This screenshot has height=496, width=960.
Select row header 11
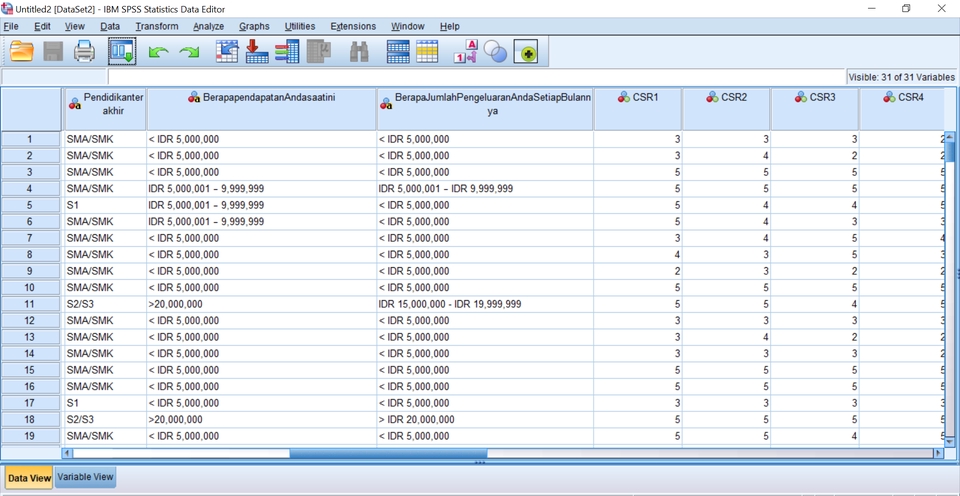31,304
